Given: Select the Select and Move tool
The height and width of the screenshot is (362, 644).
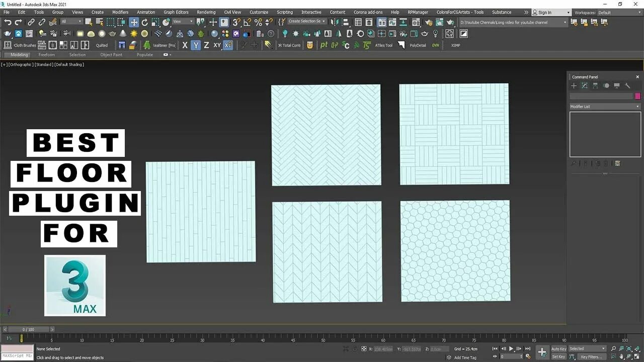Looking at the screenshot, I should 133,22.
